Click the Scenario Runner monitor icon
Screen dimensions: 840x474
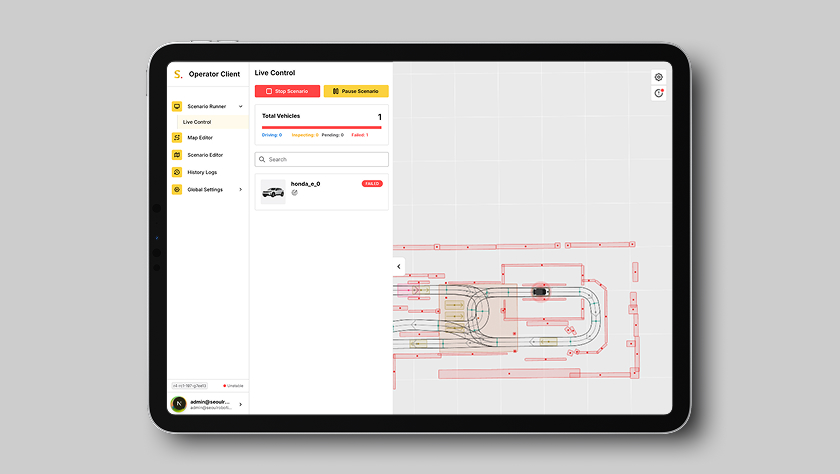coord(177,106)
